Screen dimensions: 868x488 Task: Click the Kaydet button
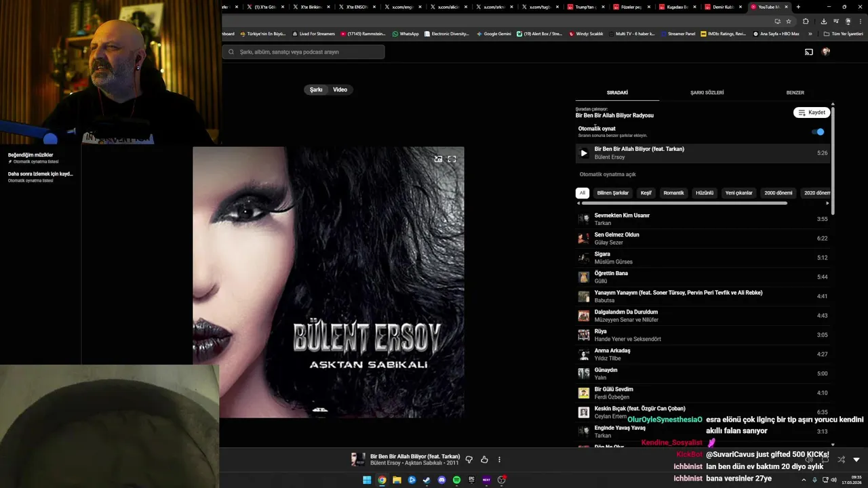[812, 113]
